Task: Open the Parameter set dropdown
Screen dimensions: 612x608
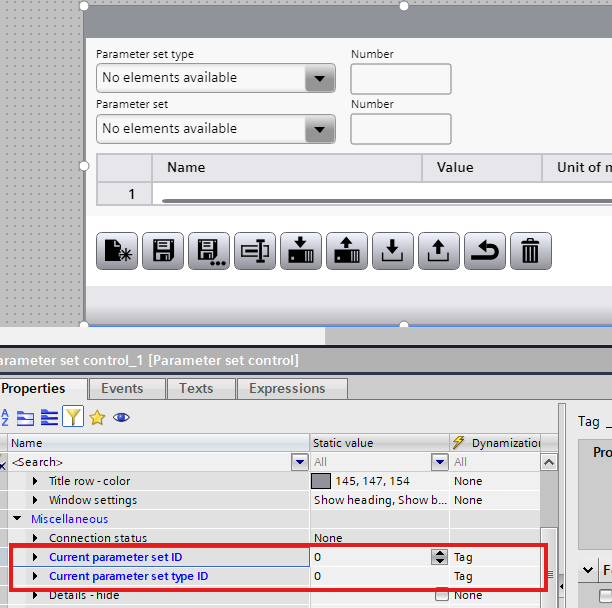Action: coord(320,129)
